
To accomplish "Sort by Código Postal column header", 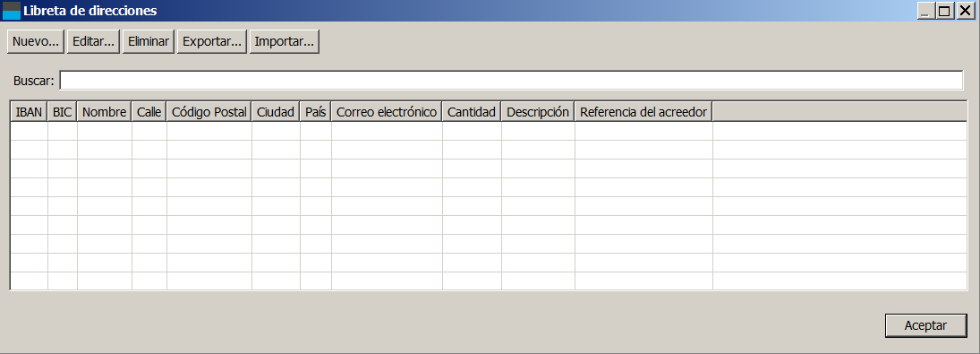I will [209, 112].
